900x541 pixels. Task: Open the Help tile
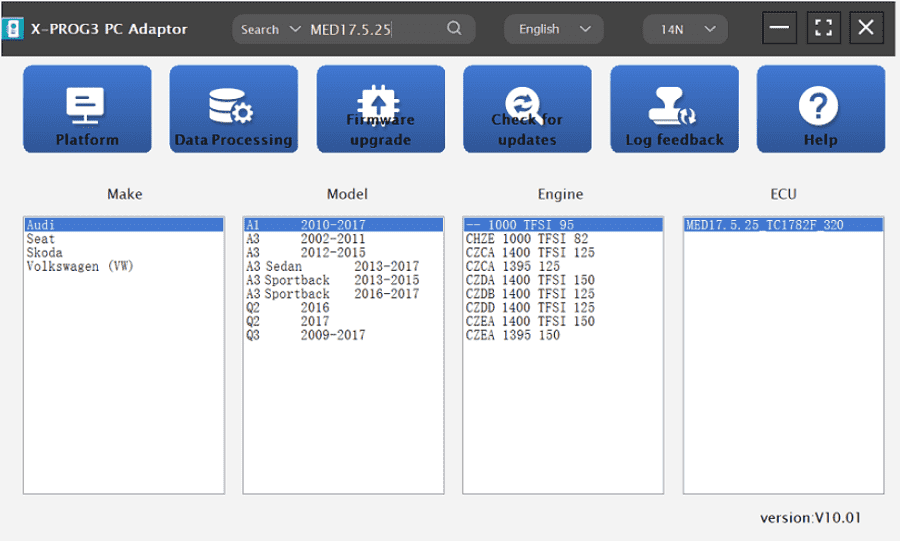(821, 109)
